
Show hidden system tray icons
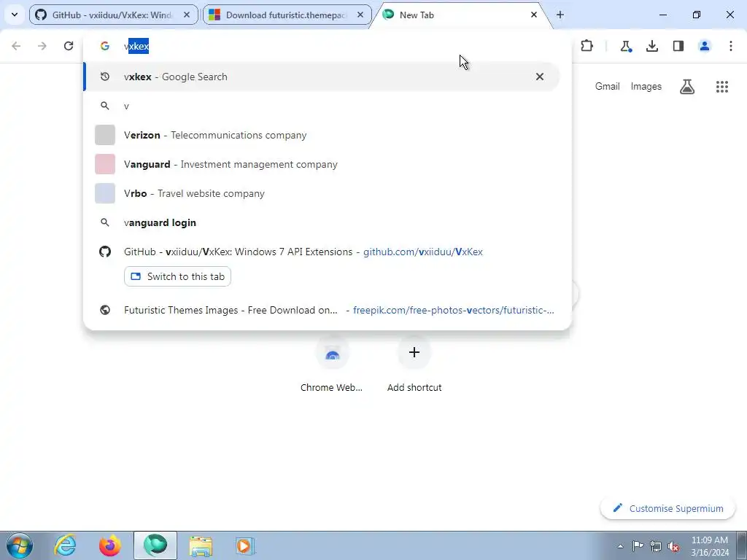pos(620,546)
